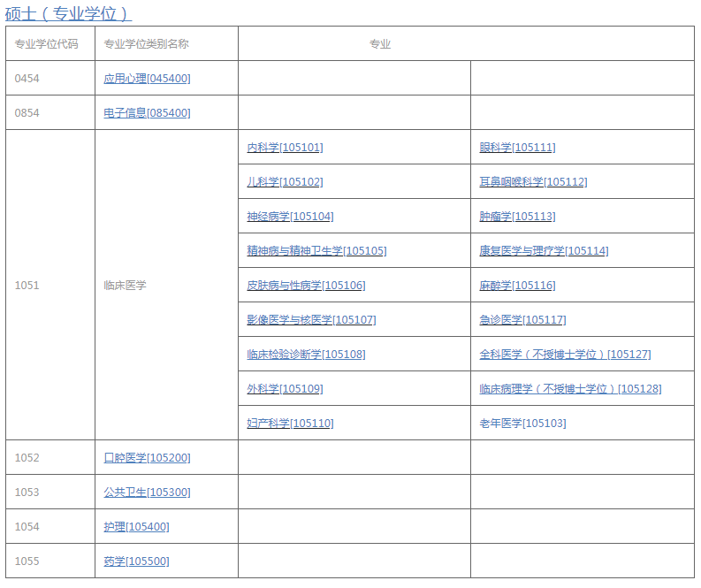
Task: Open 影像医学与核医学[105107] link
Action: tap(312, 319)
